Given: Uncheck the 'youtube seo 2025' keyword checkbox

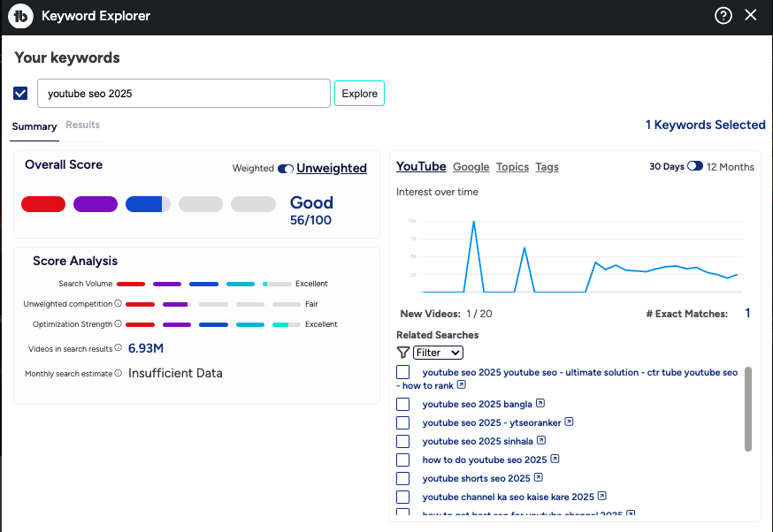Looking at the screenshot, I should (20, 93).
